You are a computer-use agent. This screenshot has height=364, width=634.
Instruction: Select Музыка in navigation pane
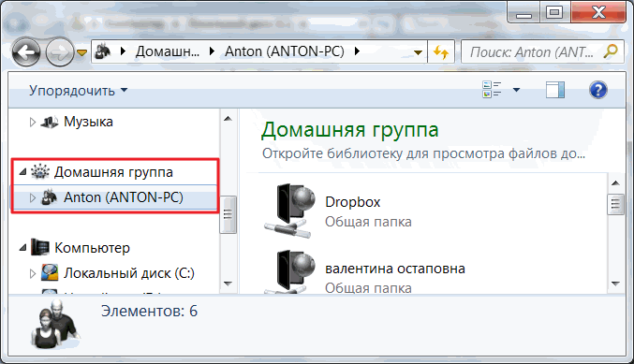pos(88,122)
